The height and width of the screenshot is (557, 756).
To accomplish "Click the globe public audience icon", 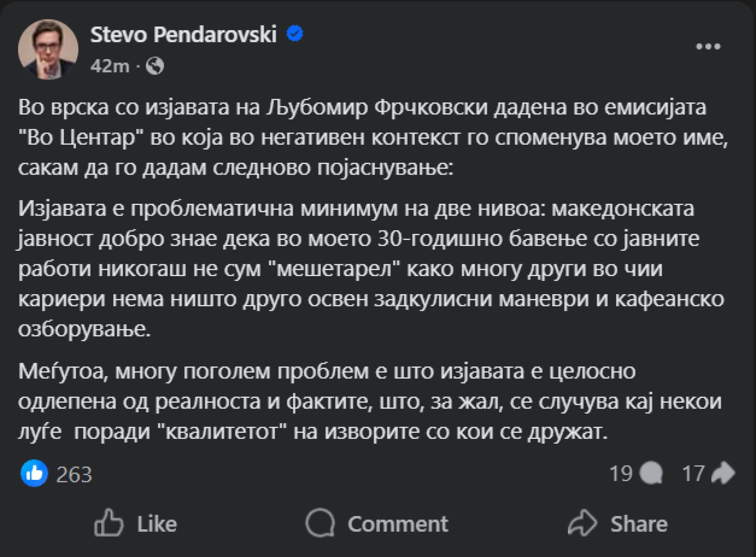I will point(155,66).
